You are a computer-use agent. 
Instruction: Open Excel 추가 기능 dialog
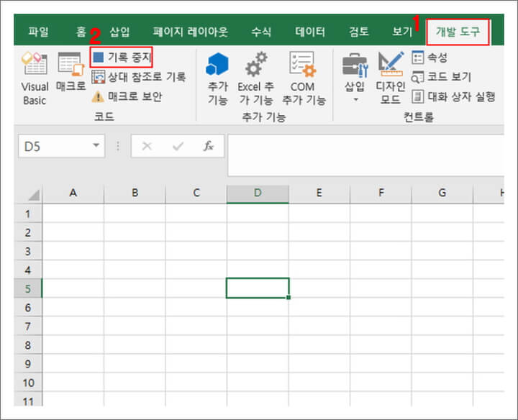255,78
